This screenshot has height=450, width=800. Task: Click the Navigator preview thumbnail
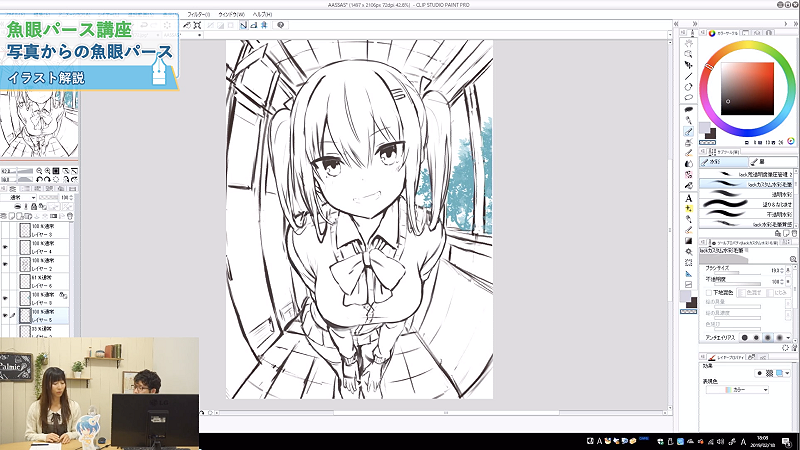coord(39,124)
